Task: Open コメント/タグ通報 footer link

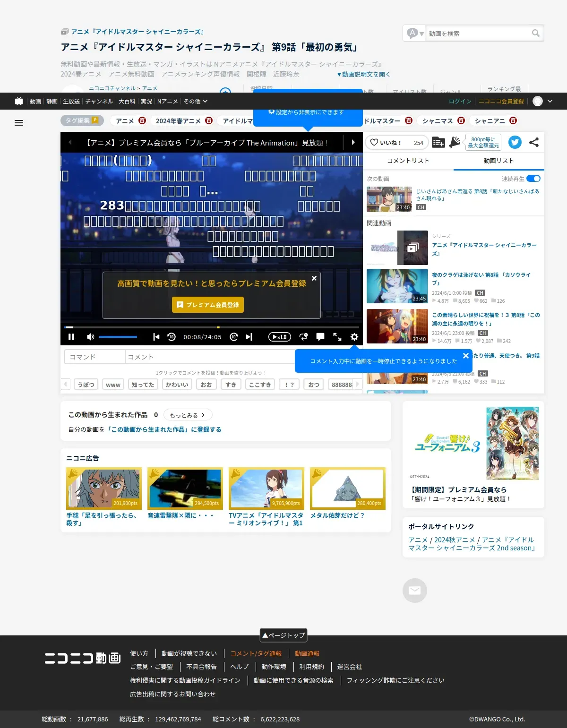Action: click(x=256, y=653)
